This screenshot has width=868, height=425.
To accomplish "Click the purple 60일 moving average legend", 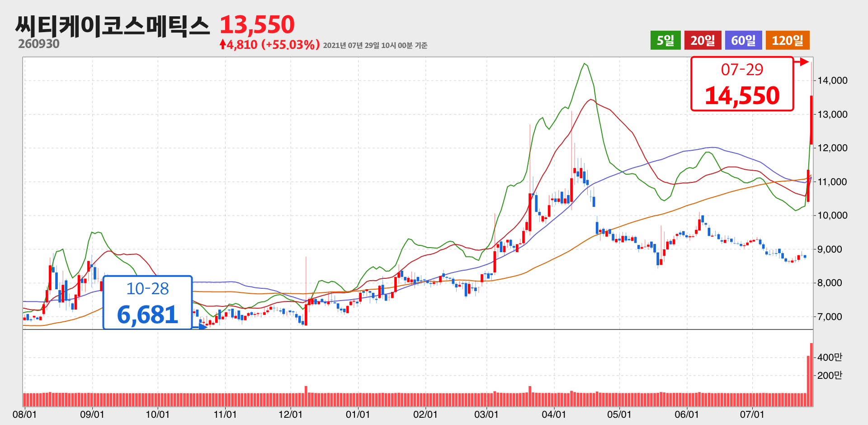I will click(743, 40).
